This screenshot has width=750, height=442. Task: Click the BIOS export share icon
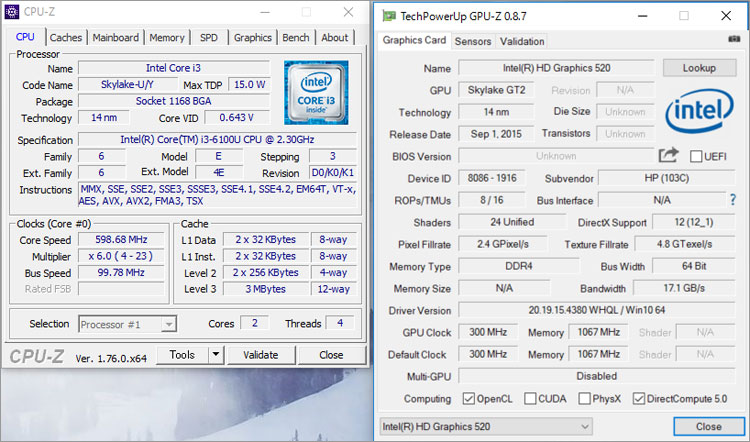point(668,155)
